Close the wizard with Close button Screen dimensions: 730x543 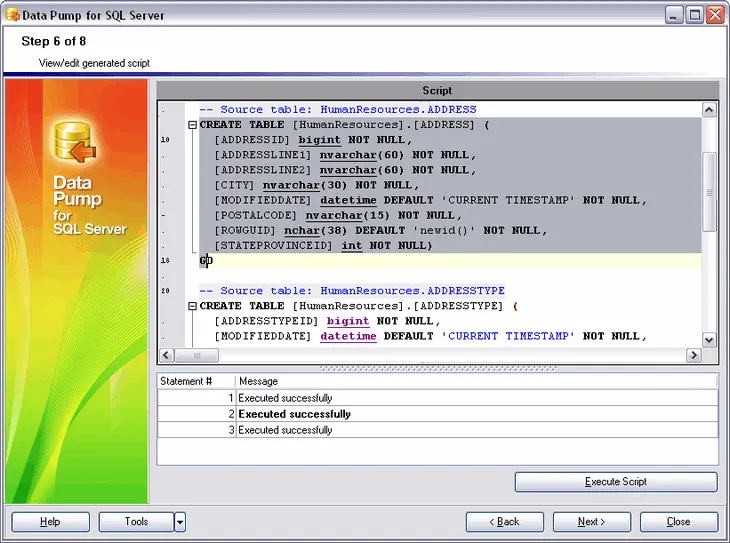coord(679,522)
